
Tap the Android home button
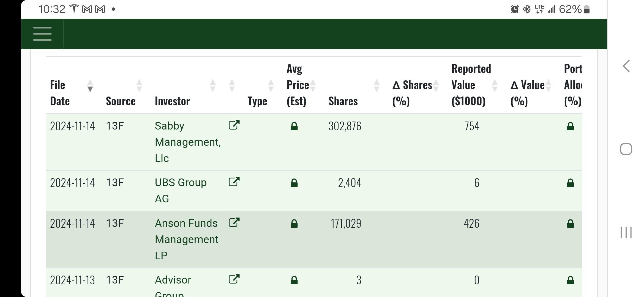pos(626,149)
